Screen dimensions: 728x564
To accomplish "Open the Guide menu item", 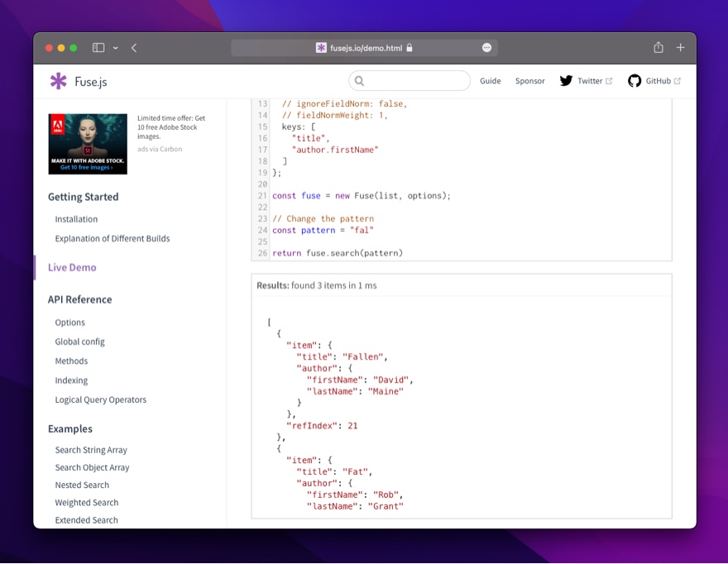I will tap(491, 81).
